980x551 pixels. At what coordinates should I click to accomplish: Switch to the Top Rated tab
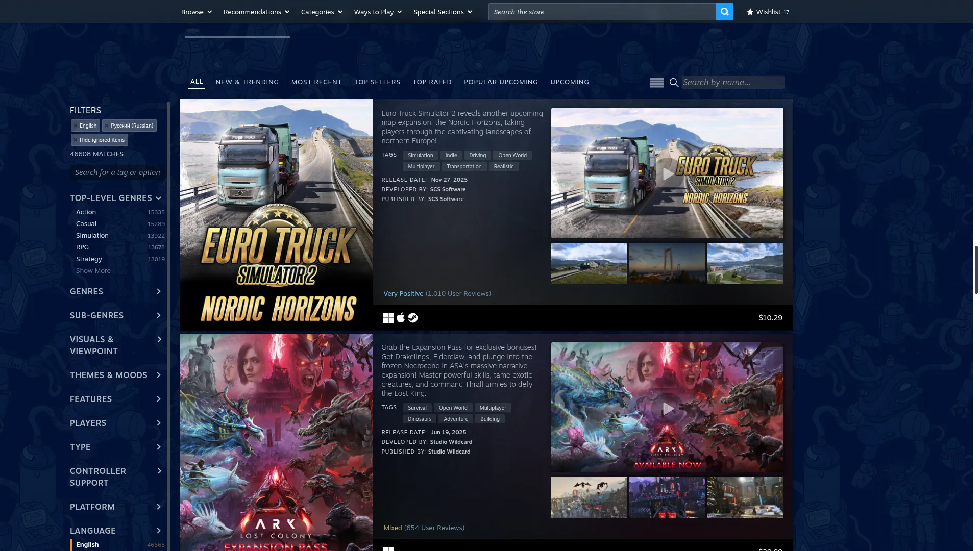[432, 82]
